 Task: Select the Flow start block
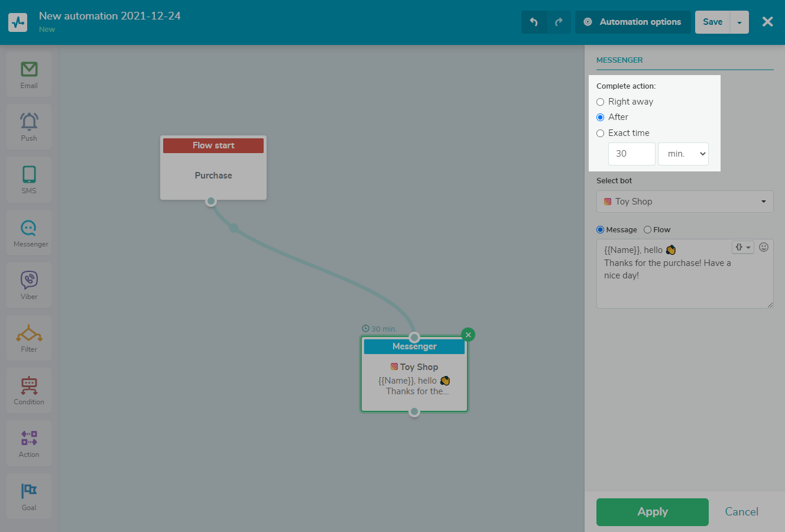(213, 167)
